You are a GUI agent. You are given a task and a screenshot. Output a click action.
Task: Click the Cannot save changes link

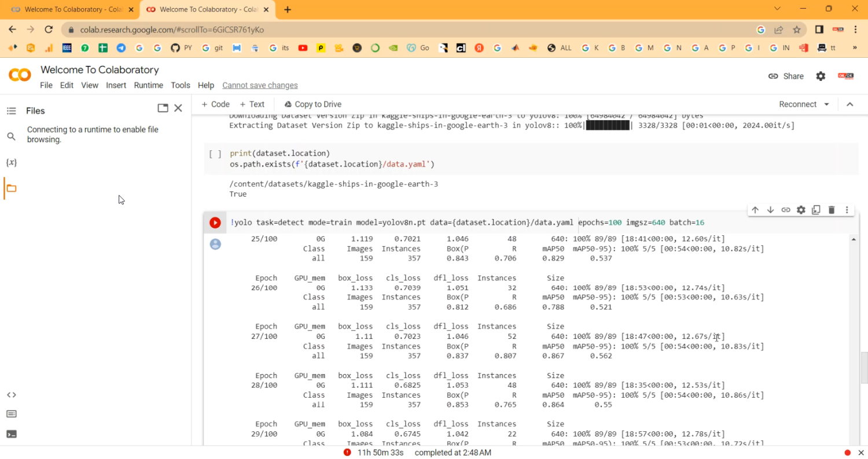[x=259, y=85]
